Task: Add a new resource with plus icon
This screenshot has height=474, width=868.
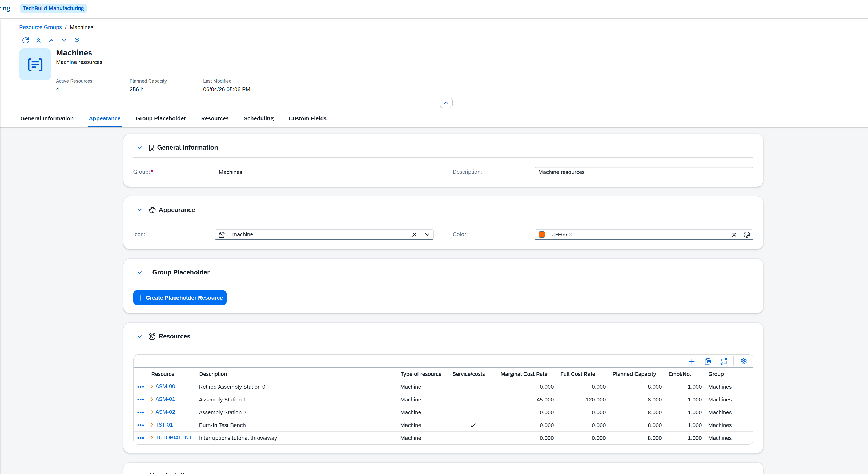Action: coord(692,361)
